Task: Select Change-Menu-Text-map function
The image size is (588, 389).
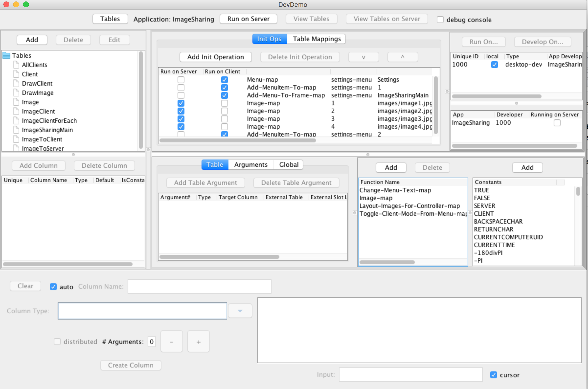Action: pyautogui.click(x=395, y=190)
